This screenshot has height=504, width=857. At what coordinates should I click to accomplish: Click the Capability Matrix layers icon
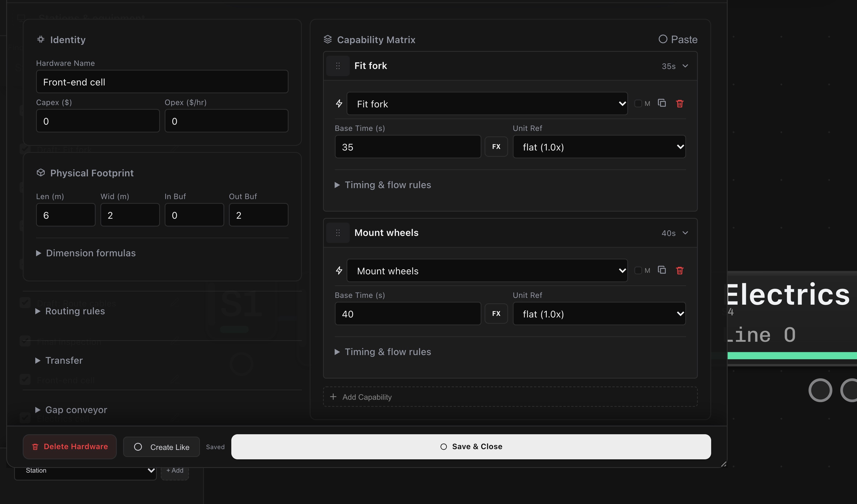click(327, 39)
